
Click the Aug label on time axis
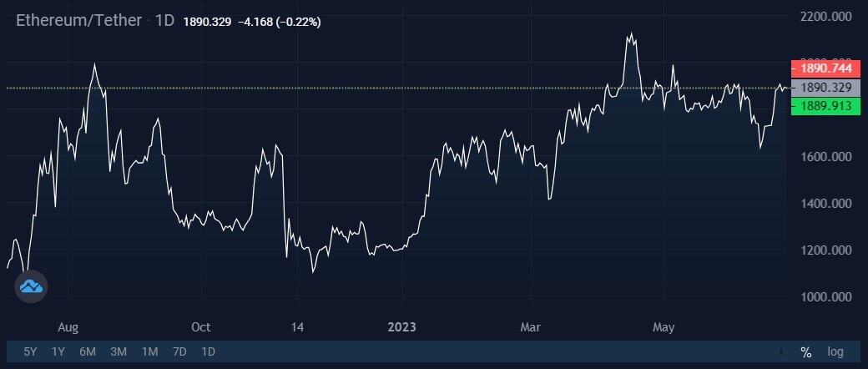[x=68, y=327]
